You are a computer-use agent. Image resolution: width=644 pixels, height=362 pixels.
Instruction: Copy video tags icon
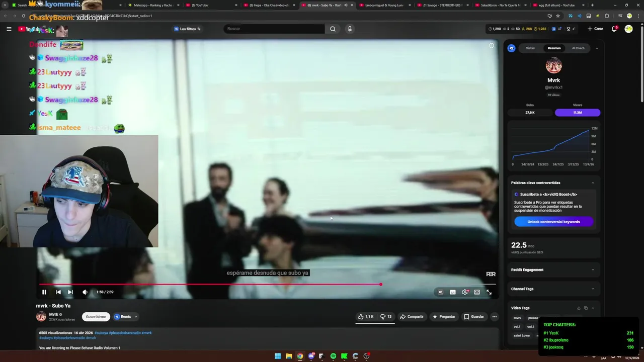[x=586, y=308]
